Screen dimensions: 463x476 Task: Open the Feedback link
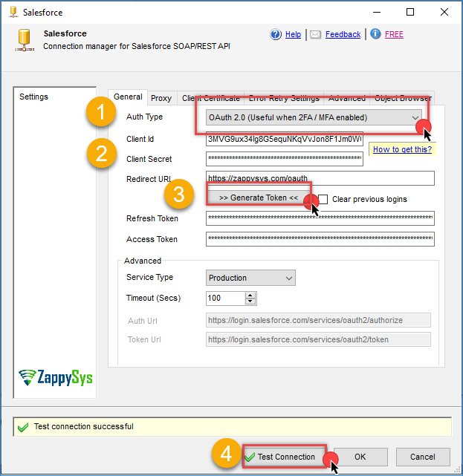(x=343, y=35)
